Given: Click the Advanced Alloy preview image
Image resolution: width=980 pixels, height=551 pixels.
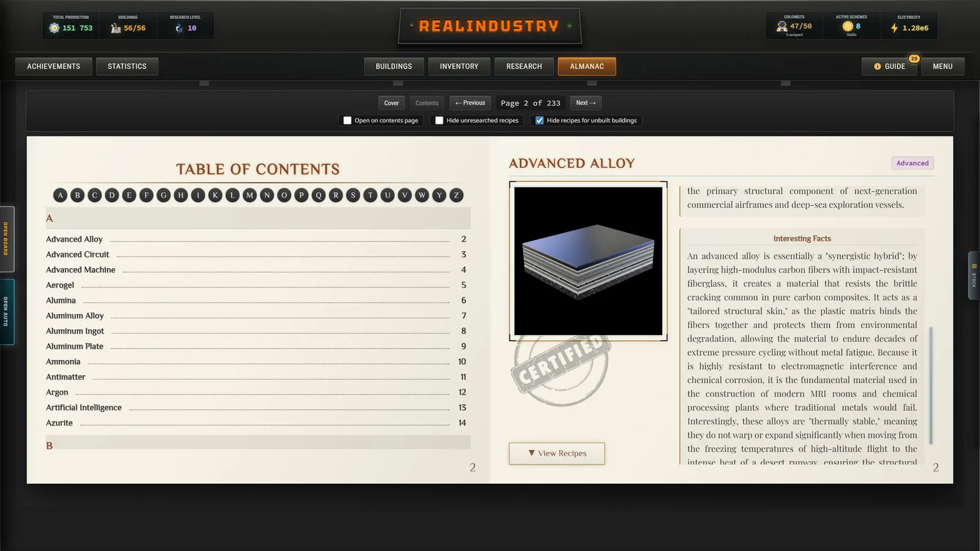Looking at the screenshot, I should 588,261.
